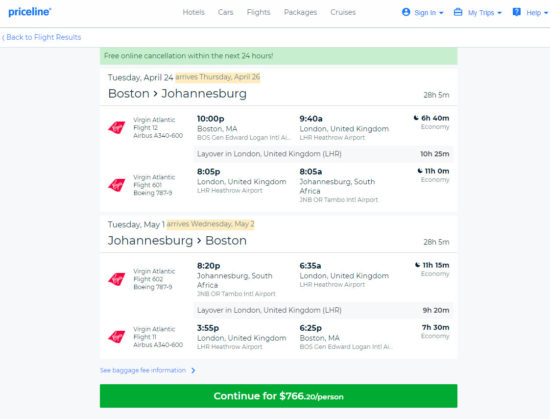Viewport: 550px width, 419px height.
Task: Click Virgin Atlantic logo for Flight 12
Action: tap(117, 127)
